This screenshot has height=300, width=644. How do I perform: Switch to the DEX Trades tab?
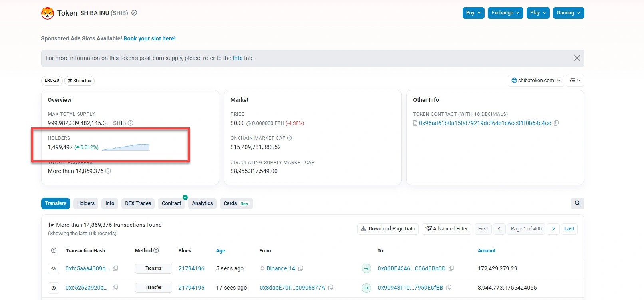[x=138, y=203]
